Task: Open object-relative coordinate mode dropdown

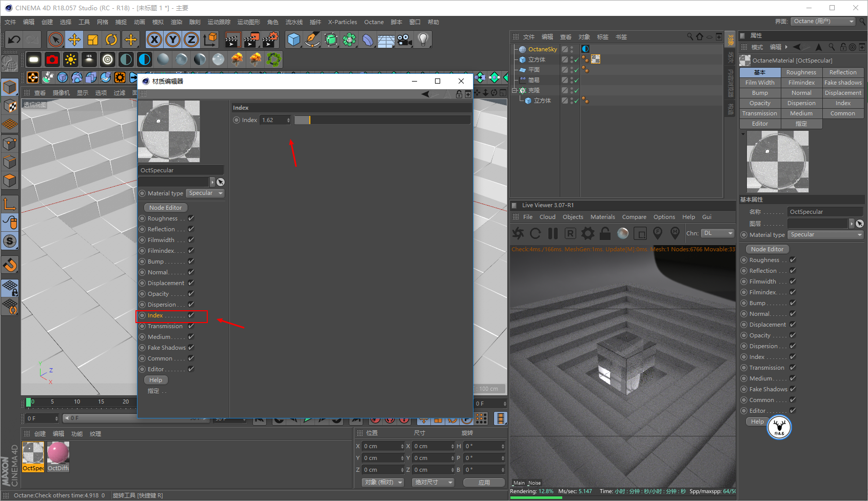Action: 383,483
